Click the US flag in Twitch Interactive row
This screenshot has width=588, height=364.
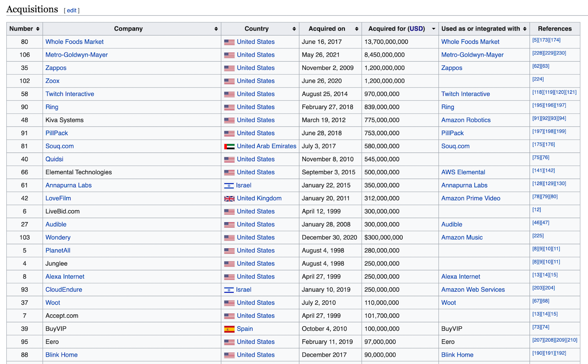coord(229,94)
